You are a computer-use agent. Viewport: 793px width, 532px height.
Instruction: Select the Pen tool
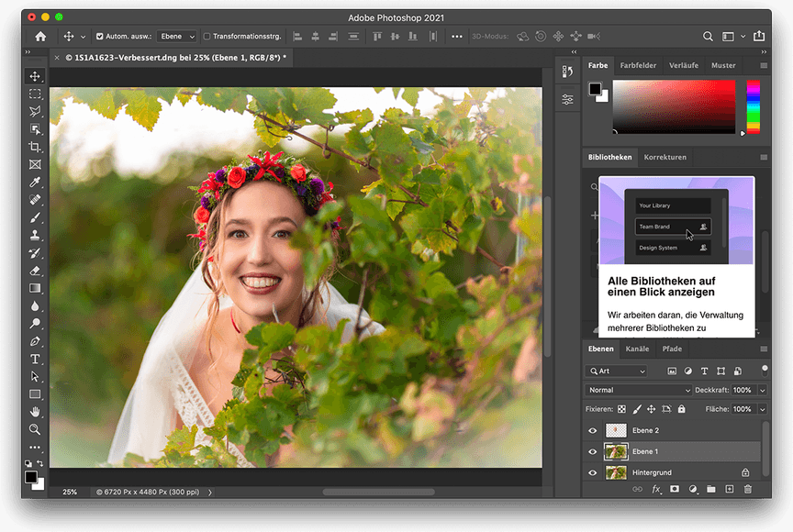pos(35,341)
